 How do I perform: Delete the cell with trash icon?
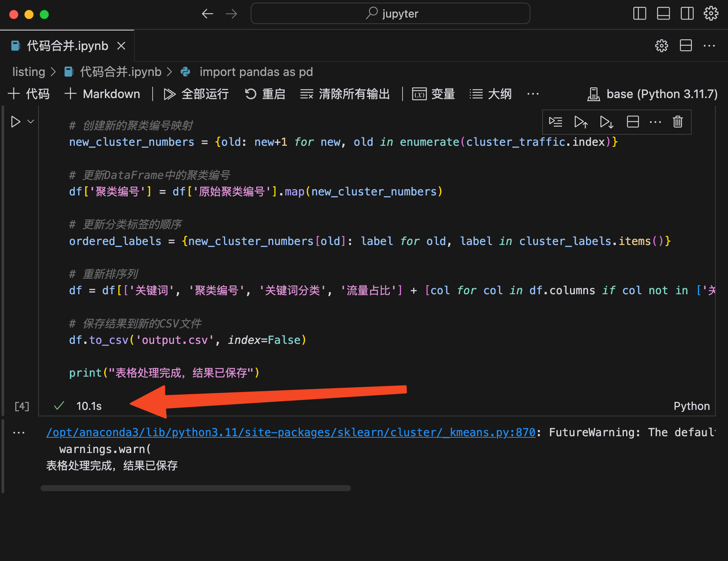(678, 122)
